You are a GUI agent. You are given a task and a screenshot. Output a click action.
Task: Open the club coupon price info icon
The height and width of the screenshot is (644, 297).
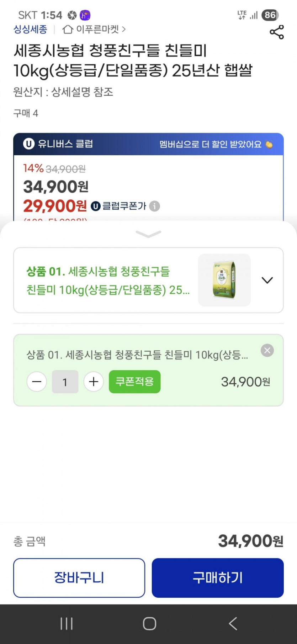coord(154,206)
